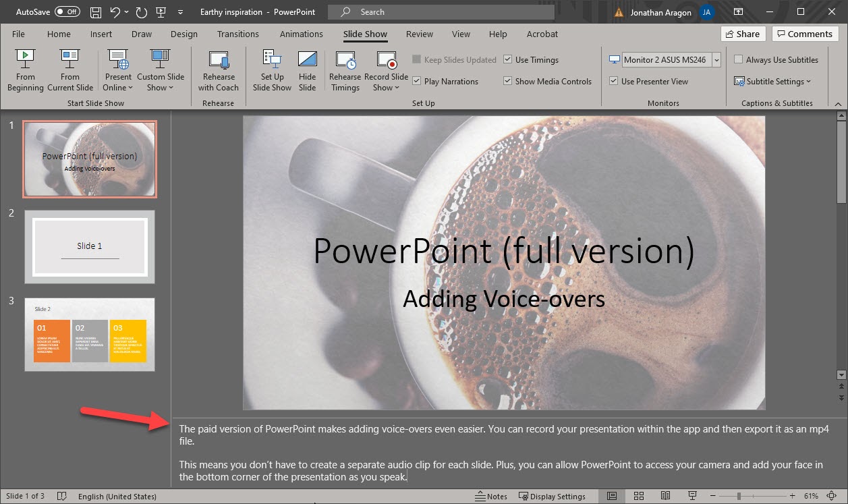Expand Record Slide Show dropdown arrow
Screen dimensions: 848x504
[x=397, y=88]
